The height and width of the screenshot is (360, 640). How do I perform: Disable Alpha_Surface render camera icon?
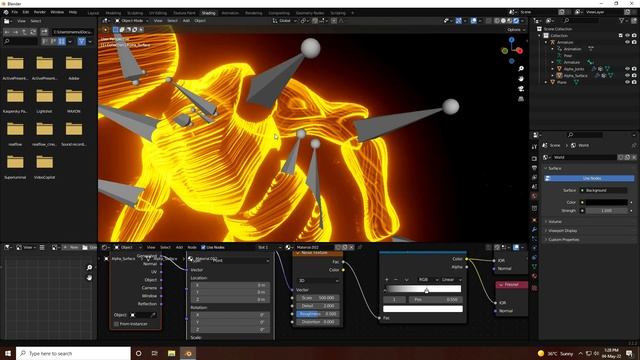coord(634,76)
